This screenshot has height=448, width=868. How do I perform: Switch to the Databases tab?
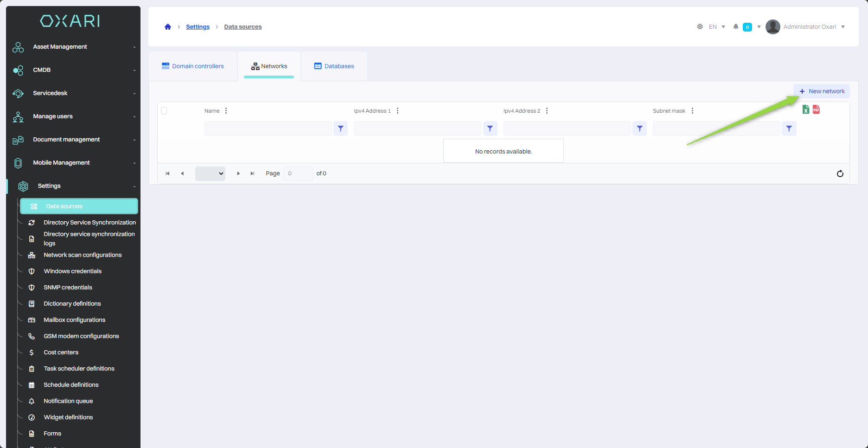click(x=334, y=66)
